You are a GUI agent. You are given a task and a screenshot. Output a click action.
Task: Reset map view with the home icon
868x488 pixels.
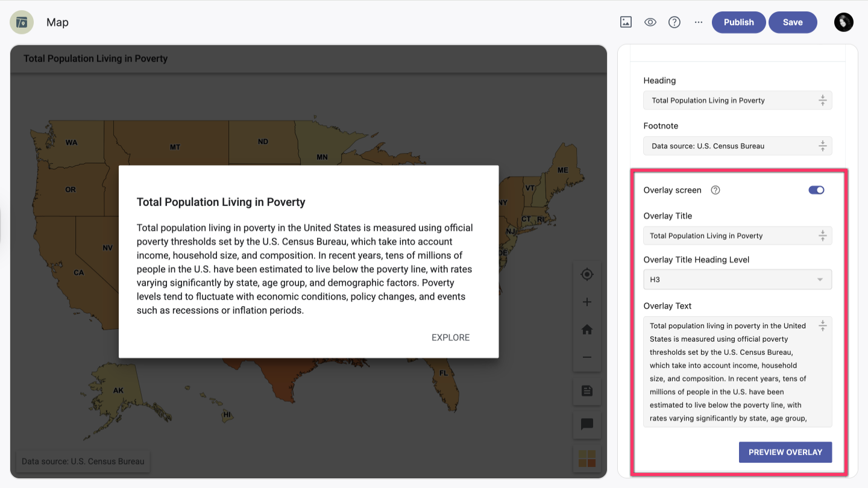[587, 330]
